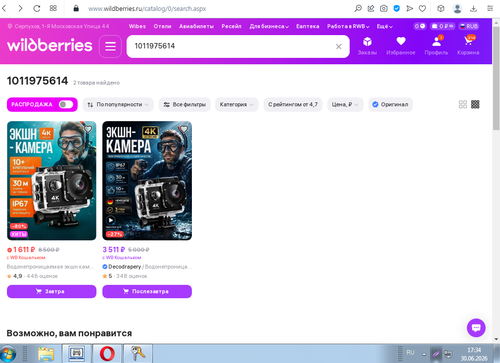Screen dimensions: 500x363
Task: Open the 0 ₽ wallet balance pill
Action: (x=442, y=26)
